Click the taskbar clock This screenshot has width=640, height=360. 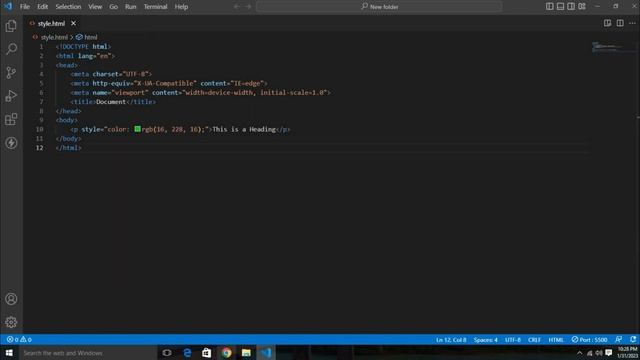[x=627, y=353]
